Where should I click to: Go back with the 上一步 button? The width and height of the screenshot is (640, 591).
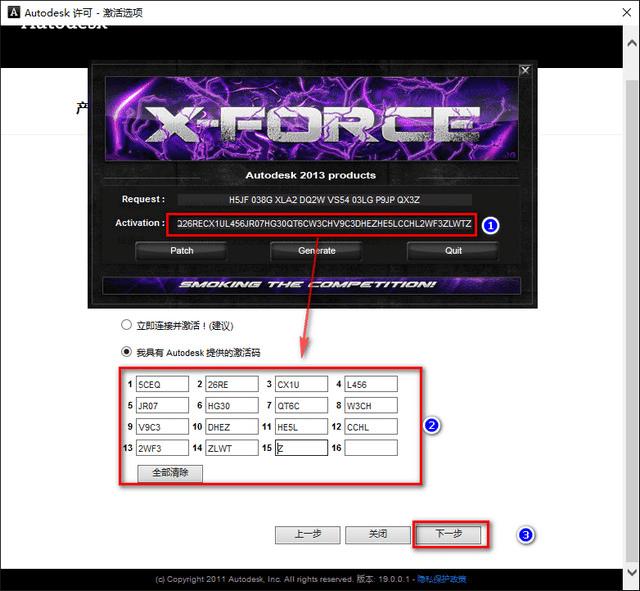point(307,534)
